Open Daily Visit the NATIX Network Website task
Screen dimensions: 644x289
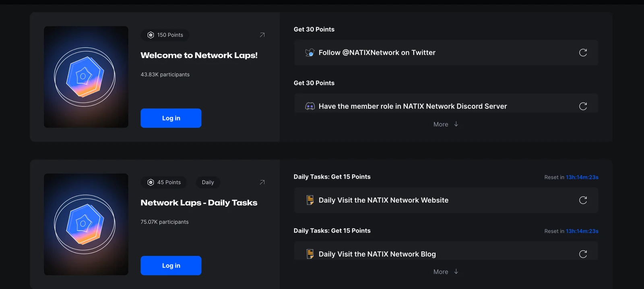coord(446,200)
